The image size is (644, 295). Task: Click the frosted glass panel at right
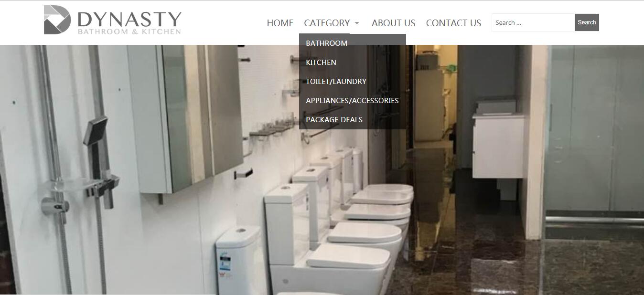[x=595, y=129]
